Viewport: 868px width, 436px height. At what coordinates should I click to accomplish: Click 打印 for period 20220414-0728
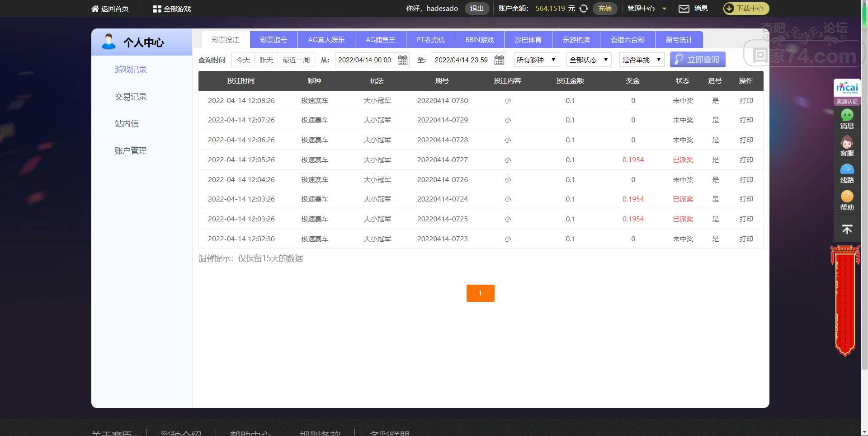pyautogui.click(x=746, y=140)
